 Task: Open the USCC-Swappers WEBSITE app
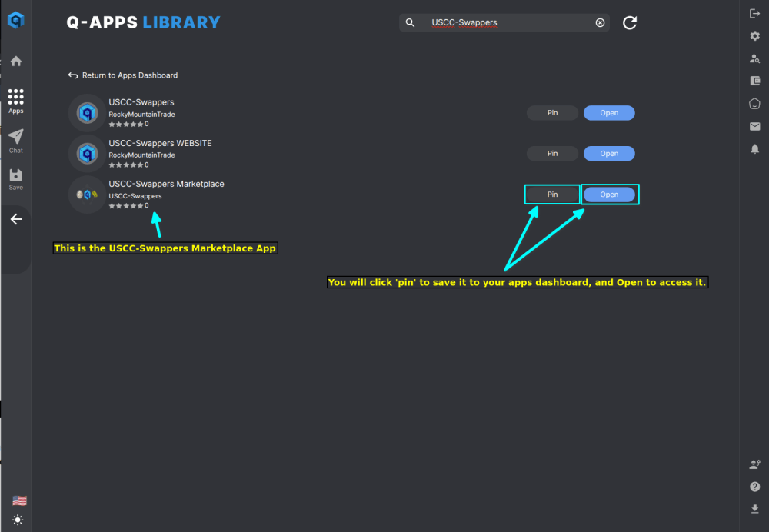(609, 154)
